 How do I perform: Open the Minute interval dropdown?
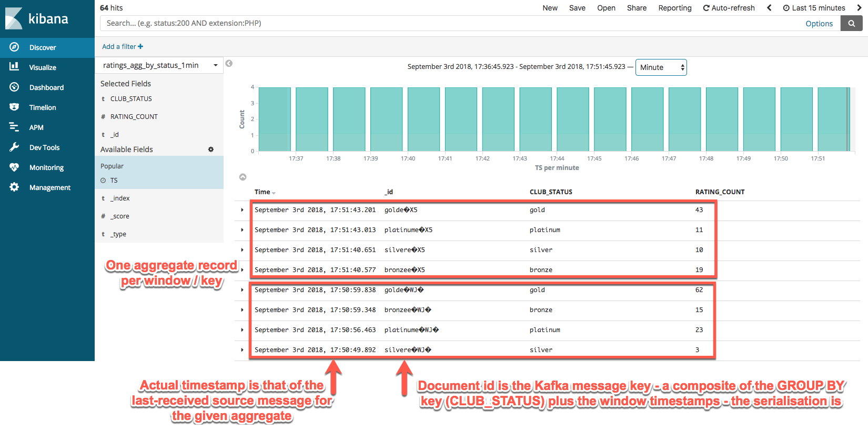661,67
